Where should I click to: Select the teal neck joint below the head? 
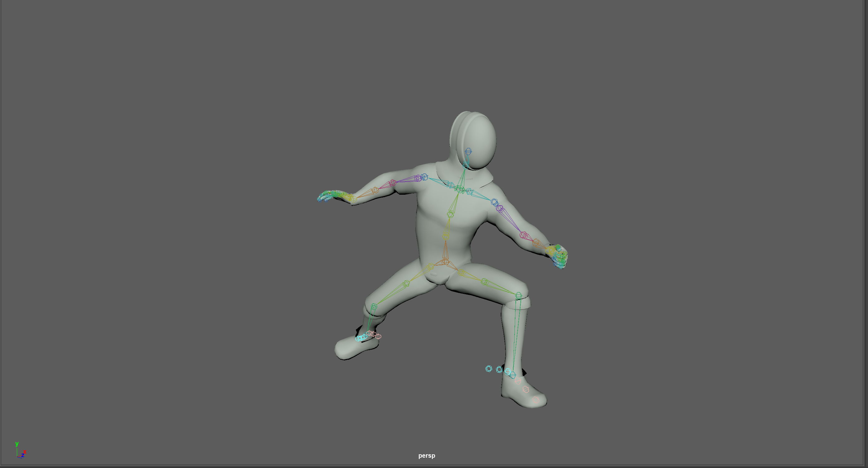(x=466, y=165)
